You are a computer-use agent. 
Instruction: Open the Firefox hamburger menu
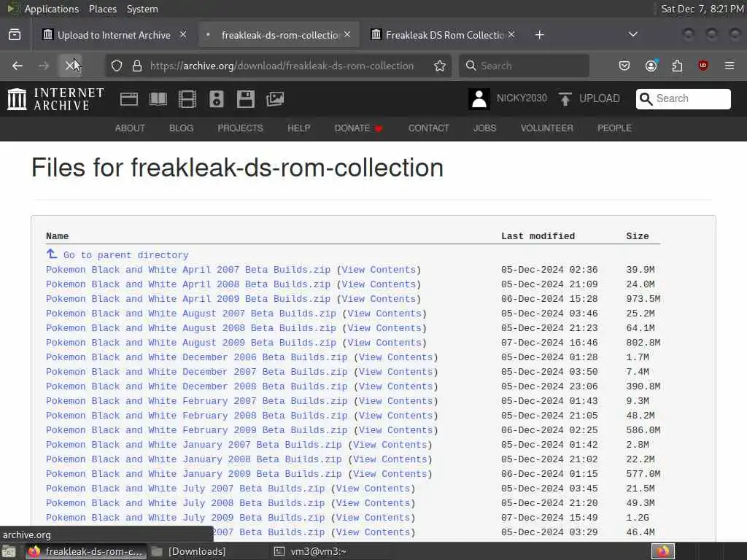tap(729, 66)
